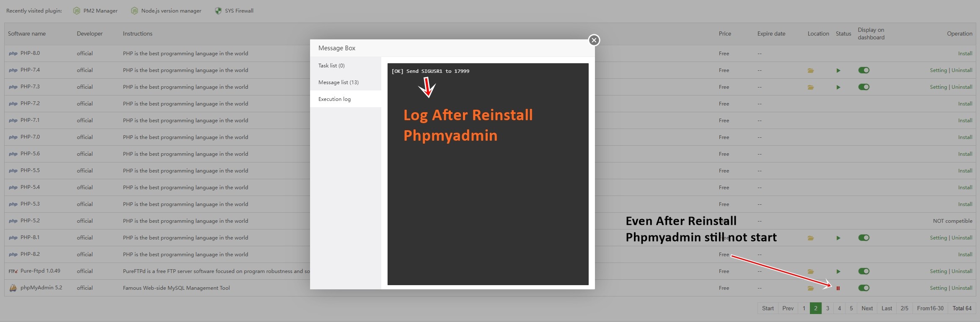Open Setting for Pure-Ftpd

tap(938, 271)
